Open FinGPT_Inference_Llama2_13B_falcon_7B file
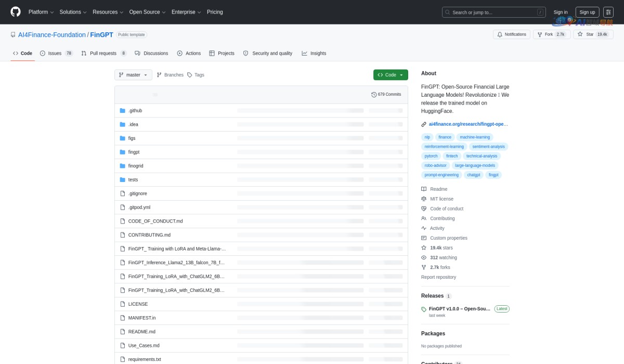624x364 pixels. [x=176, y=263]
